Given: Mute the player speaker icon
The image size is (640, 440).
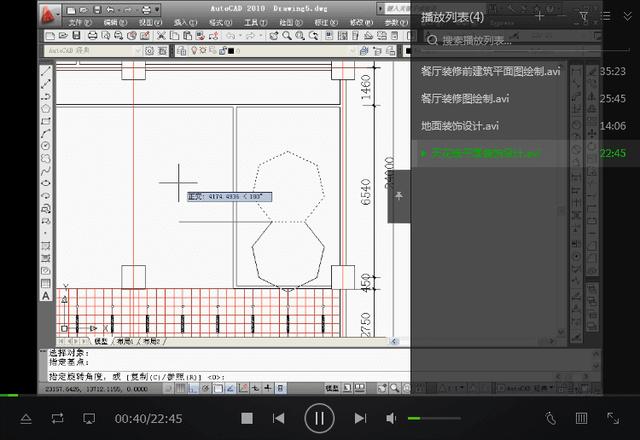Looking at the screenshot, I should [x=391, y=418].
